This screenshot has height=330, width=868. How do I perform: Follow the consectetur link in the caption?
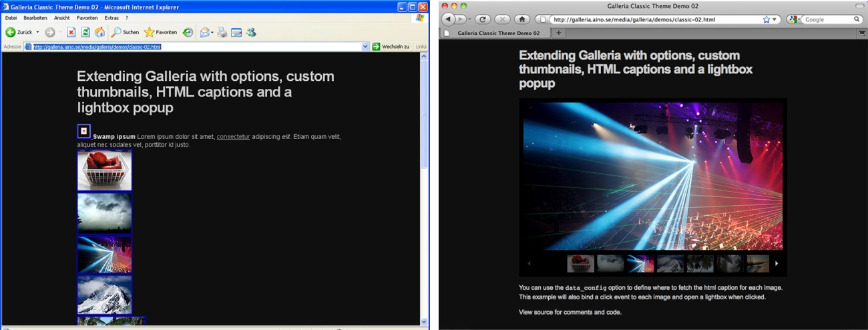pos(233,137)
